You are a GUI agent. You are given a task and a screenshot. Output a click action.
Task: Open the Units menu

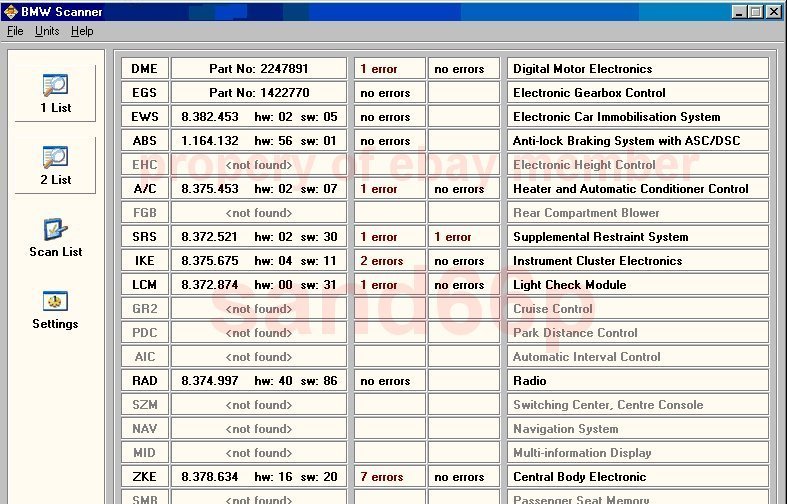click(47, 31)
